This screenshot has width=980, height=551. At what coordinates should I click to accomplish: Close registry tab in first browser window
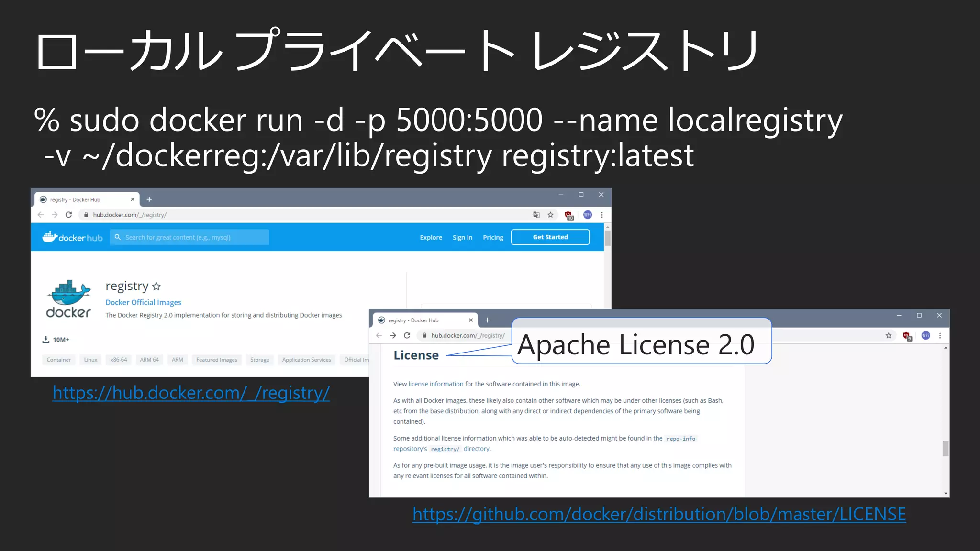(133, 199)
